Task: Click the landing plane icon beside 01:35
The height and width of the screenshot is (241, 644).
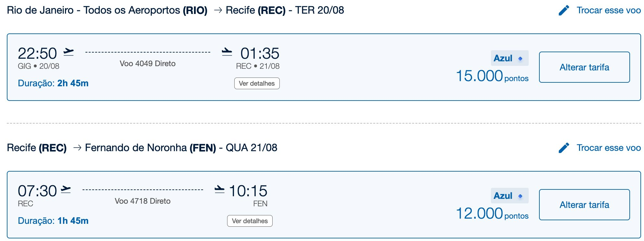Action: tap(227, 52)
